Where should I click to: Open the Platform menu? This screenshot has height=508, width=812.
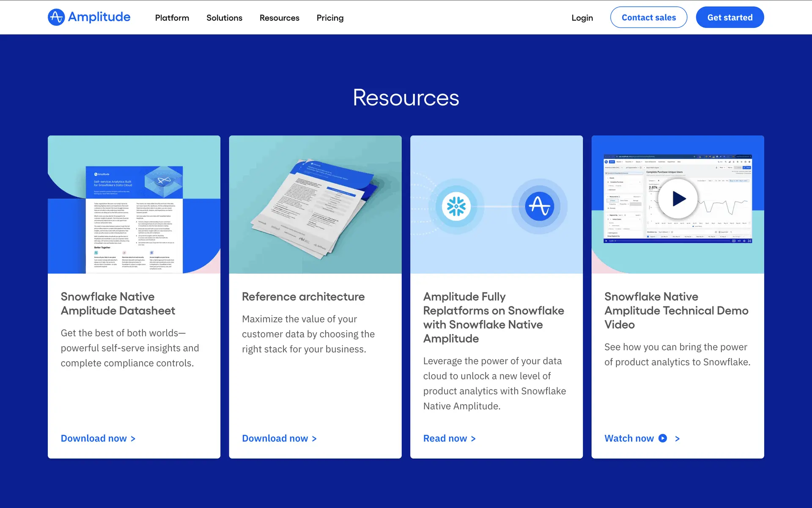(x=172, y=18)
